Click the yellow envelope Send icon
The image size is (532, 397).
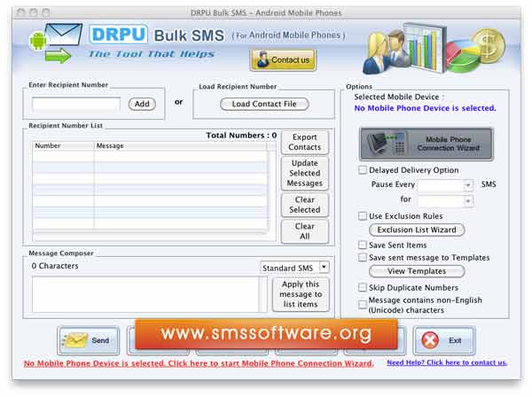click(74, 340)
